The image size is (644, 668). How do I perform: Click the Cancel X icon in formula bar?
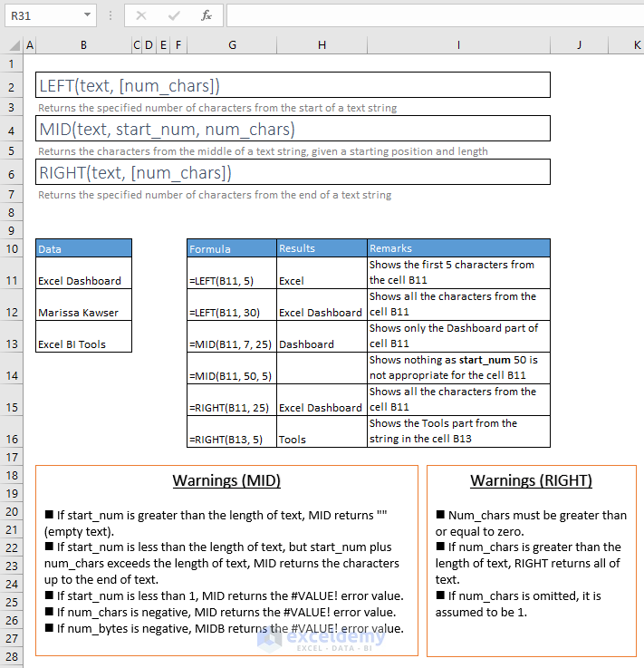141,15
